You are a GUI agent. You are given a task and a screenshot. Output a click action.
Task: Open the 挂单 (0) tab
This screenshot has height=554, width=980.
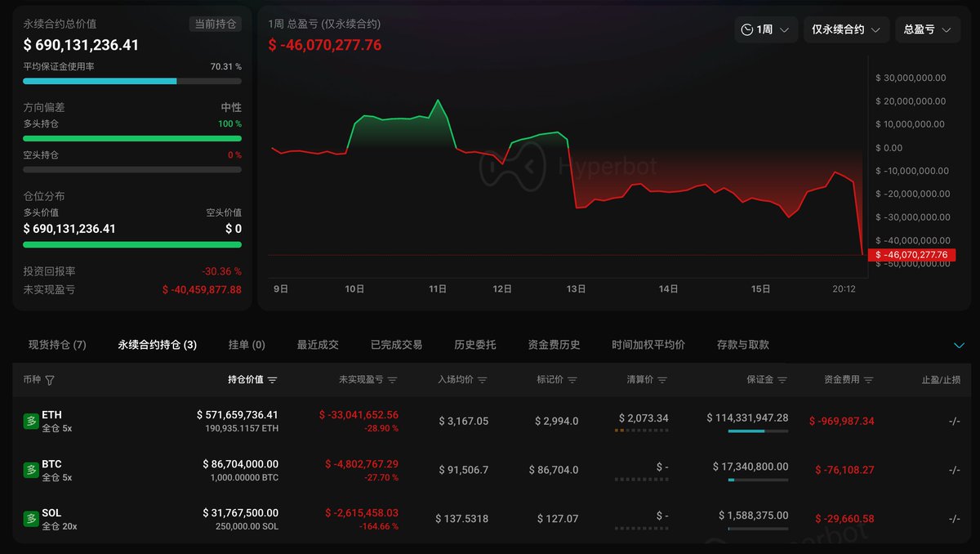247,345
